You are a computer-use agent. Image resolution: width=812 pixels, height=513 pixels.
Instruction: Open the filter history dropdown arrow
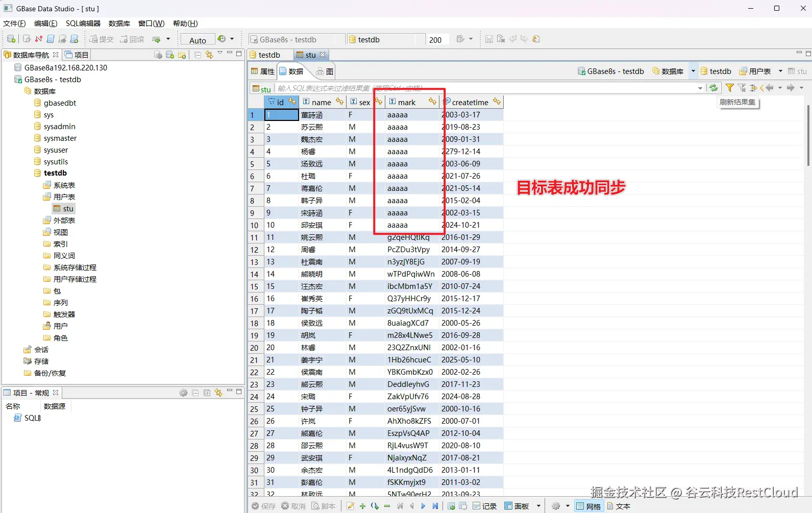point(700,88)
